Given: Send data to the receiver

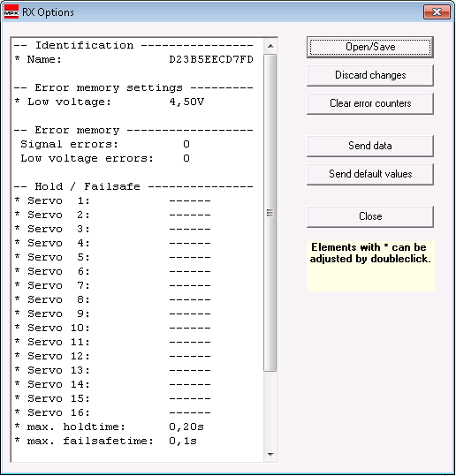Looking at the screenshot, I should pos(370,146).
